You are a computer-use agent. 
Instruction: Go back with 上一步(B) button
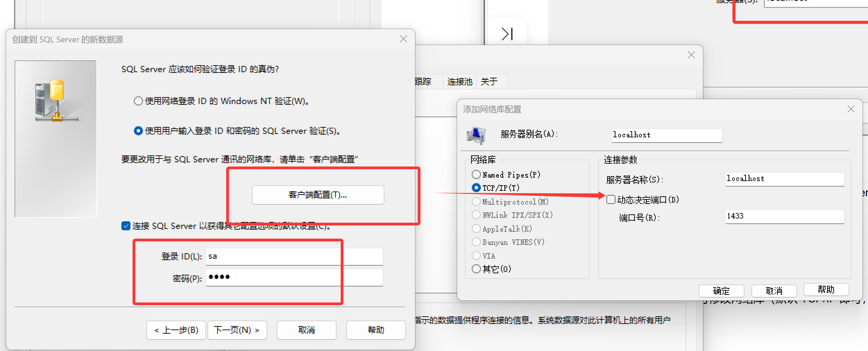176,330
